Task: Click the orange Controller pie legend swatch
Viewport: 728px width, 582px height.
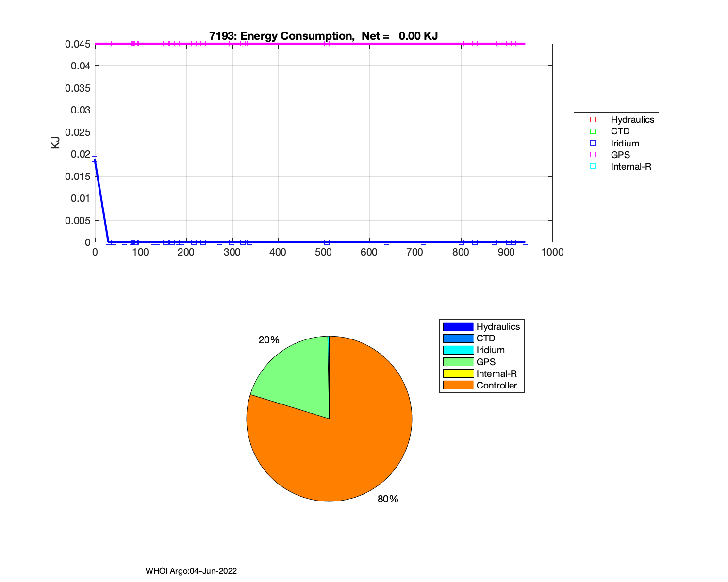Action: point(458,385)
